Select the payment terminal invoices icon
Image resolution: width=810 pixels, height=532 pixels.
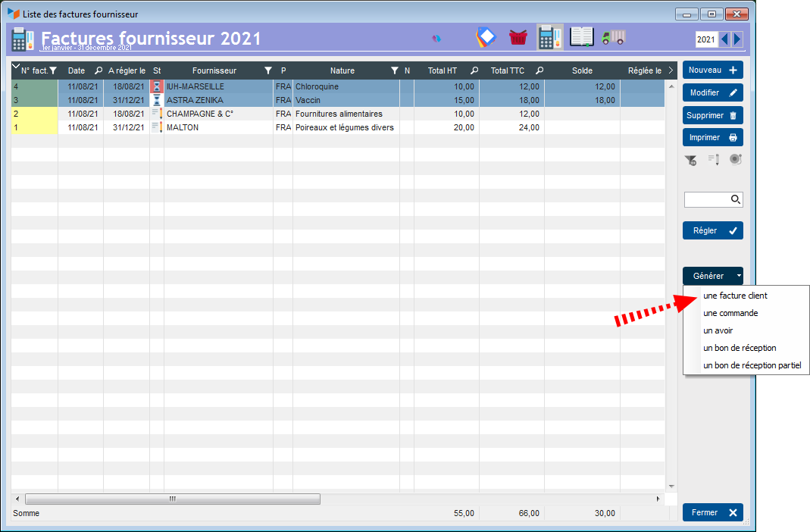(x=549, y=38)
